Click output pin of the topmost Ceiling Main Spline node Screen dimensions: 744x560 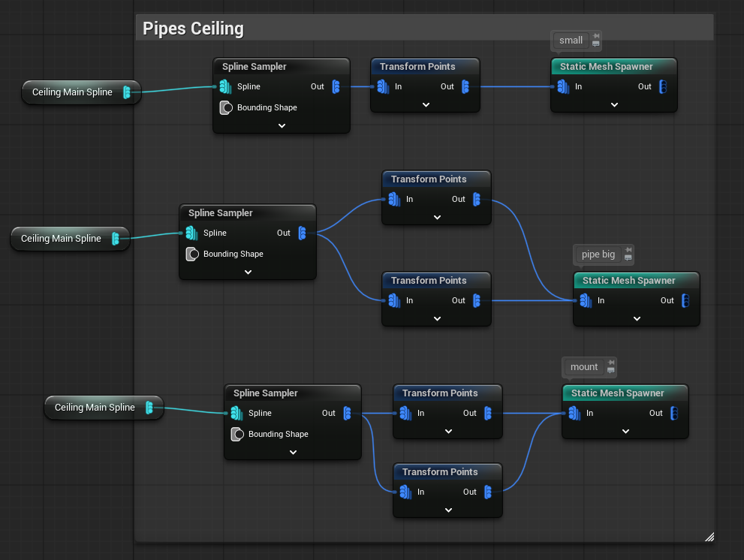[127, 92]
